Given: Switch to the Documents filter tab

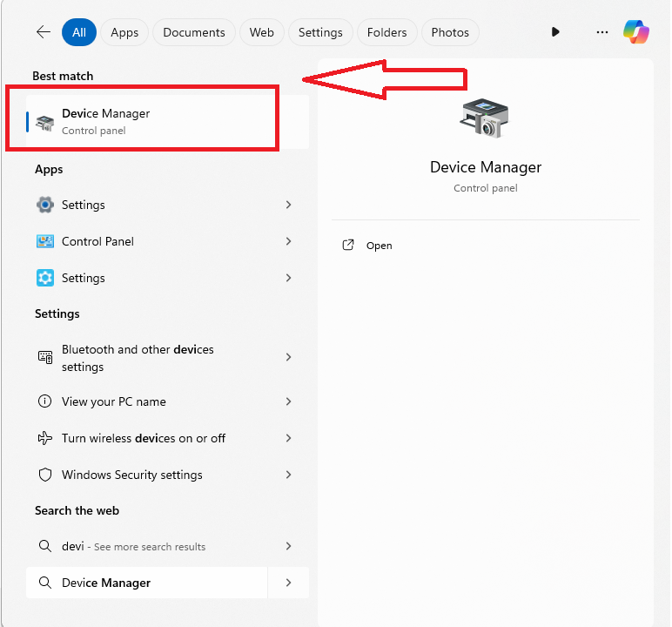Looking at the screenshot, I should 194,32.
